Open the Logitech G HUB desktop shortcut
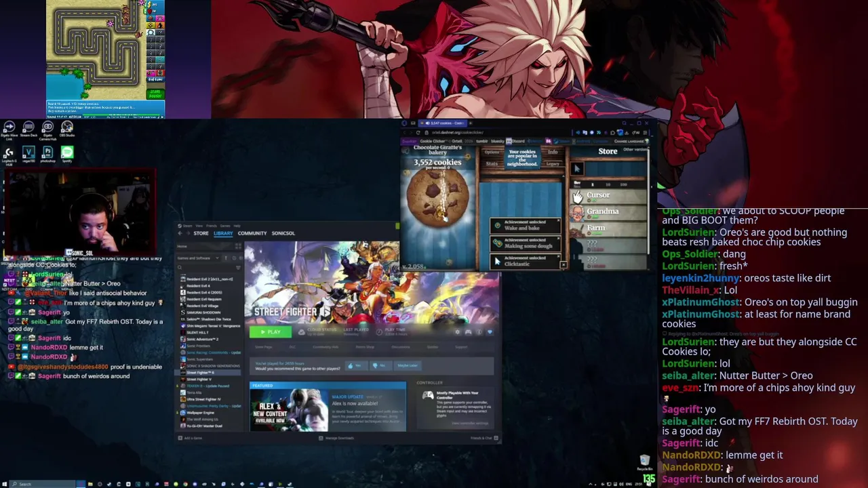This screenshot has width=868, height=488. coord(9,155)
